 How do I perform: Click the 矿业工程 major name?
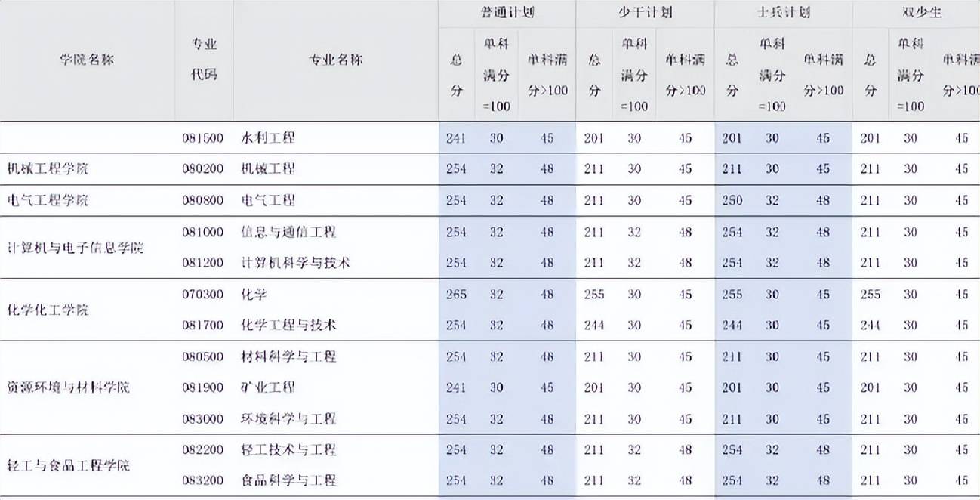267,387
